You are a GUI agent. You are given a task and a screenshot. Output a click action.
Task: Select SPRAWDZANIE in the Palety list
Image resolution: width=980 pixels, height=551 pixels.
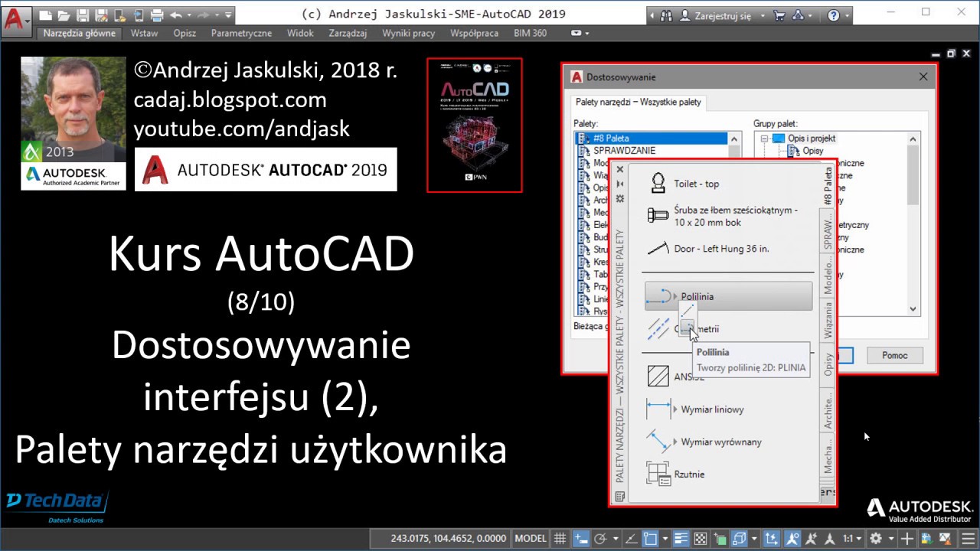(x=624, y=151)
